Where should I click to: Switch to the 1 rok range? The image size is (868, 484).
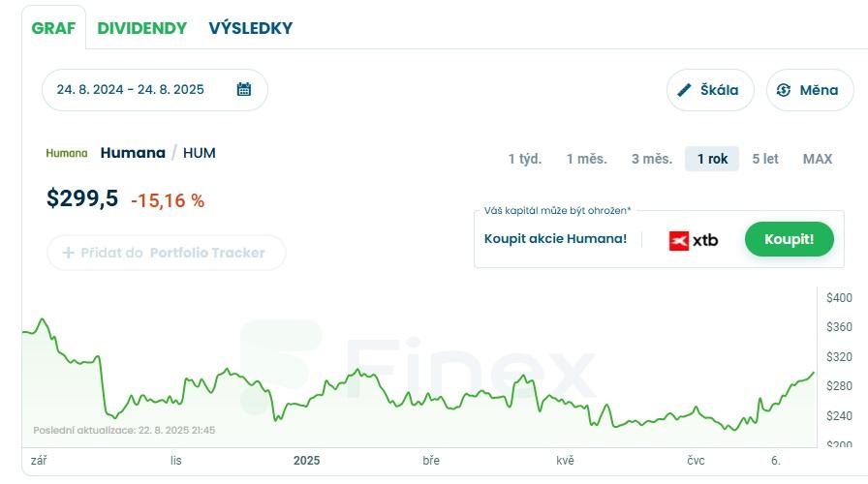tap(712, 159)
